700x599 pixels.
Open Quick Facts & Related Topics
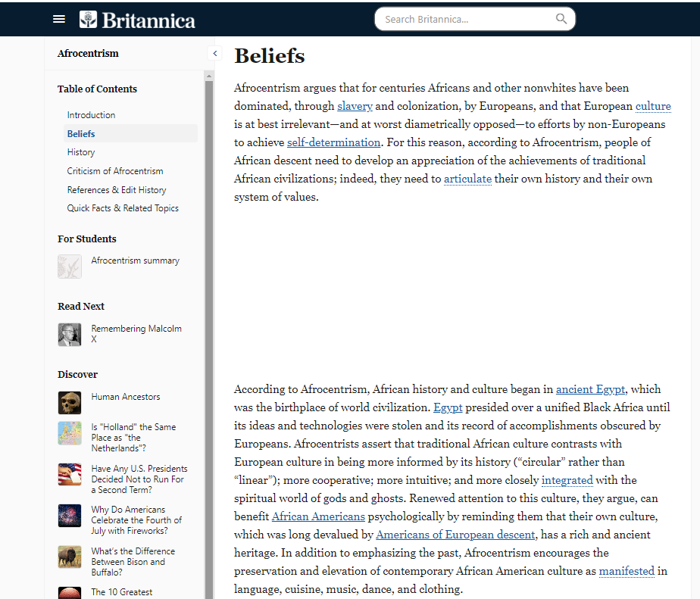pos(123,208)
